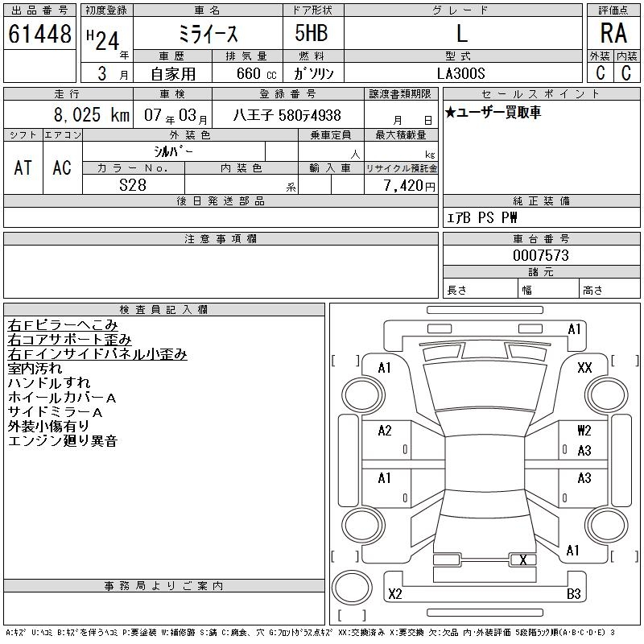The image size is (644, 644).
Task: Select the 最大積載量 label
Action: (401, 135)
